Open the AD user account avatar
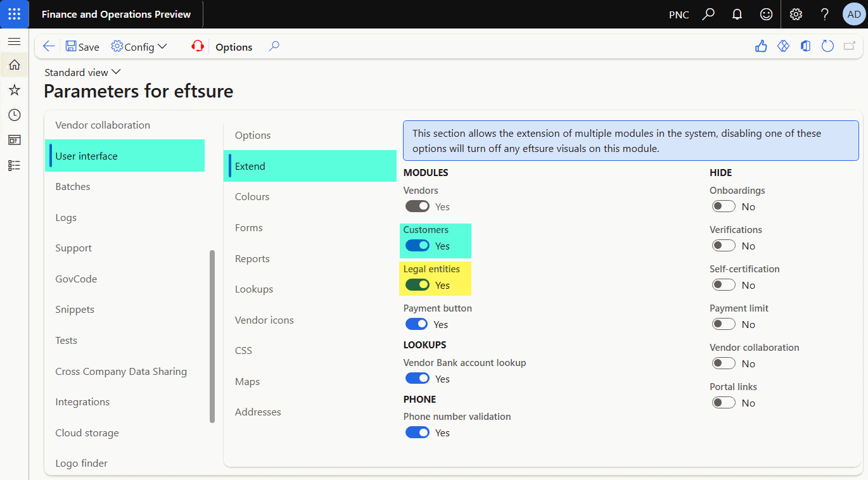This screenshot has height=480, width=868. click(853, 14)
